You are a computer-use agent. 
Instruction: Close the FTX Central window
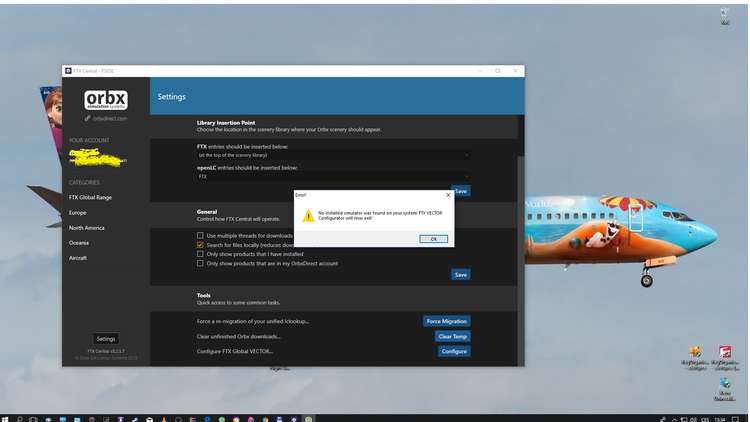pos(515,71)
